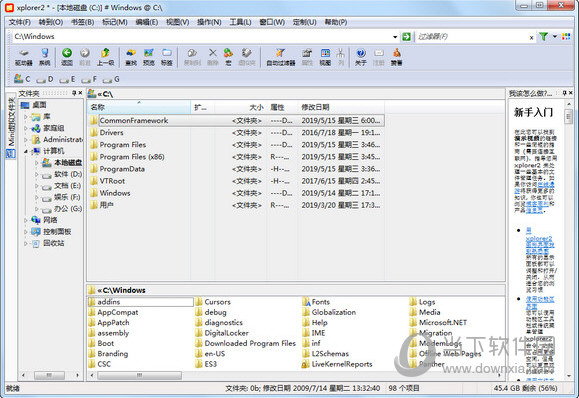This screenshot has height=398, width=579.
Task: Select the Program Files (x86) folder row
Action: pos(236,157)
